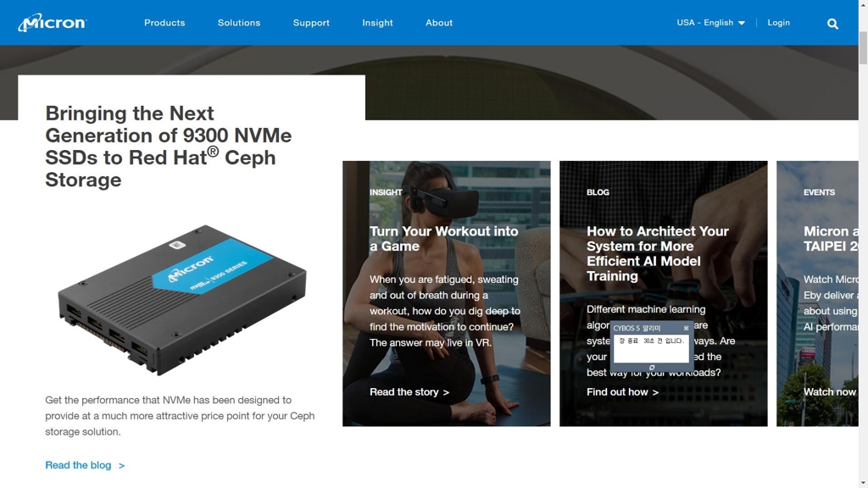This screenshot has height=488, width=868.
Task: Click the arrow after Read the story
Action: pos(446,392)
